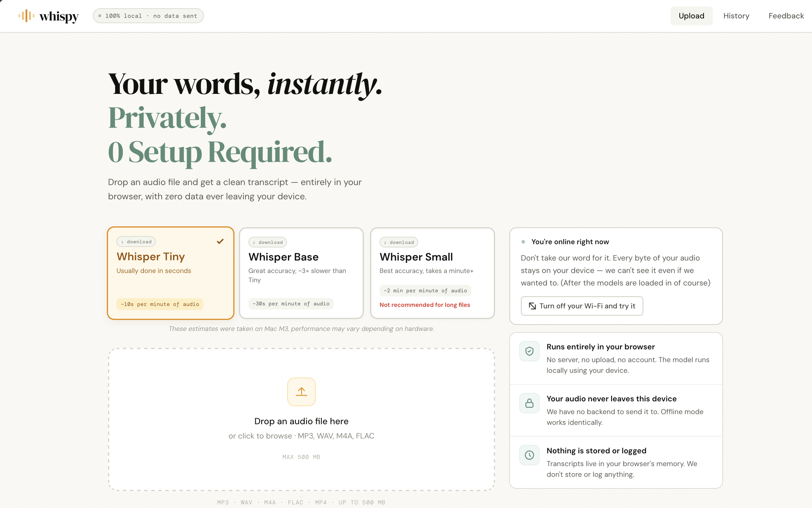Click the whispy brand name text

pos(59,16)
